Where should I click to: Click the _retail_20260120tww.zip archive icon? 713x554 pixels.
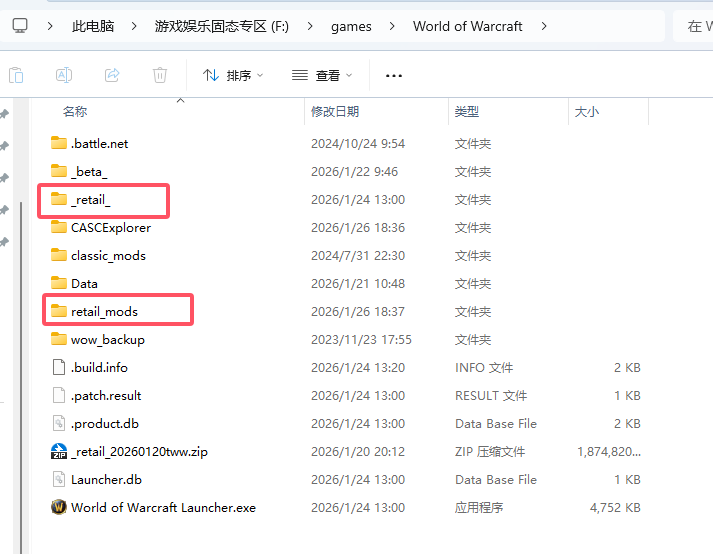(x=58, y=451)
